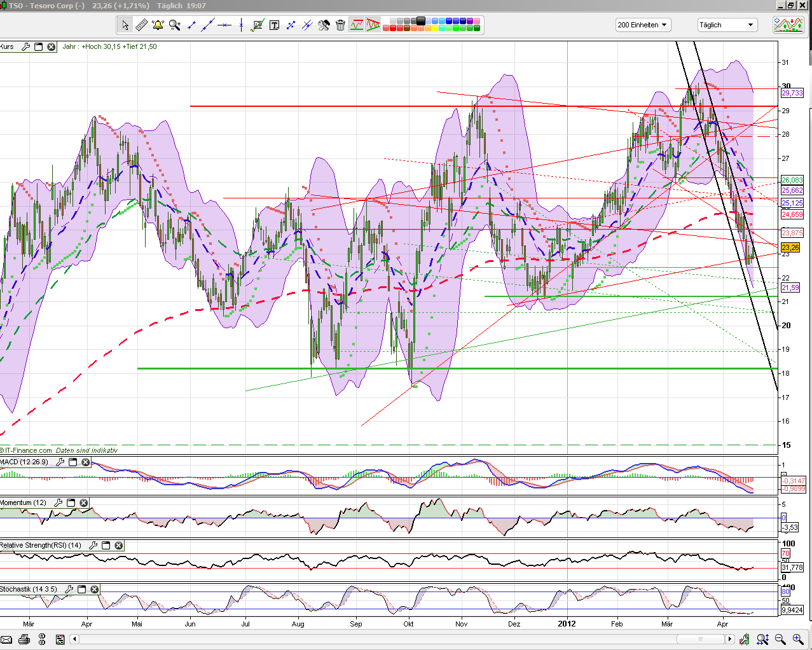Select the parallel channel lines tool
The image size is (812, 650).
(307, 25)
